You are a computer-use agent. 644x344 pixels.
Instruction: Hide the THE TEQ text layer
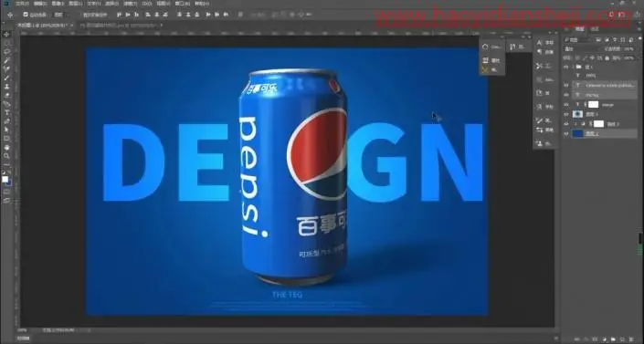click(566, 94)
